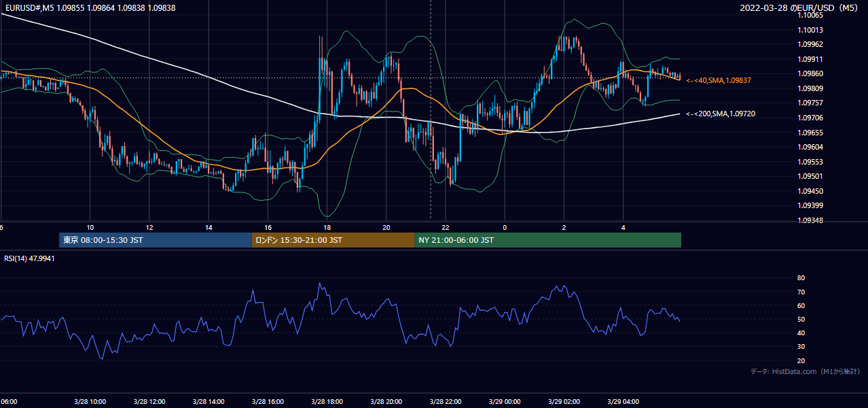Image resolution: width=868 pixels, height=408 pixels.
Task: Click the 3/29 04:00 date label
Action: click(x=623, y=401)
